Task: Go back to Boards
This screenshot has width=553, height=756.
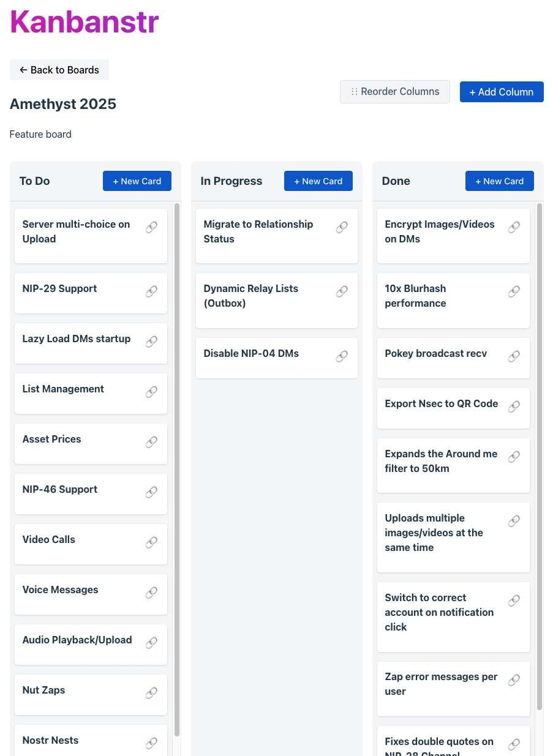Action: point(59,70)
